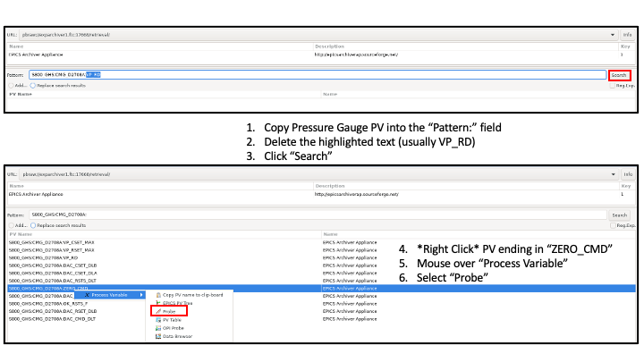
Task: Click Pattern field containing highlighted VP_RD text
Action: click(x=313, y=75)
